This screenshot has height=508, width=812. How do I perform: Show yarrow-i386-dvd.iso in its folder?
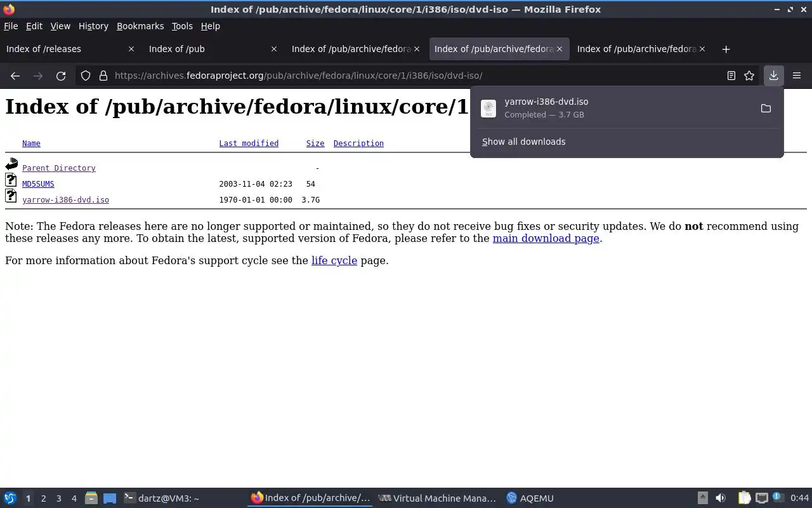coord(766,109)
